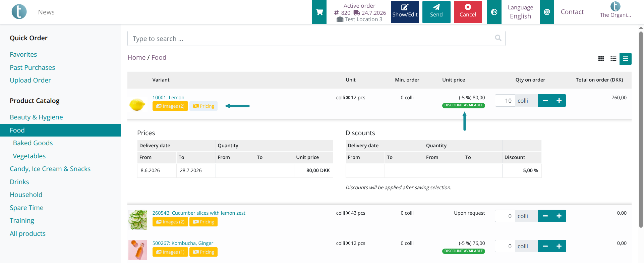This screenshot has width=644, height=263.
Task: Open Cucumber slices with lemon zest link
Action: pos(199,213)
